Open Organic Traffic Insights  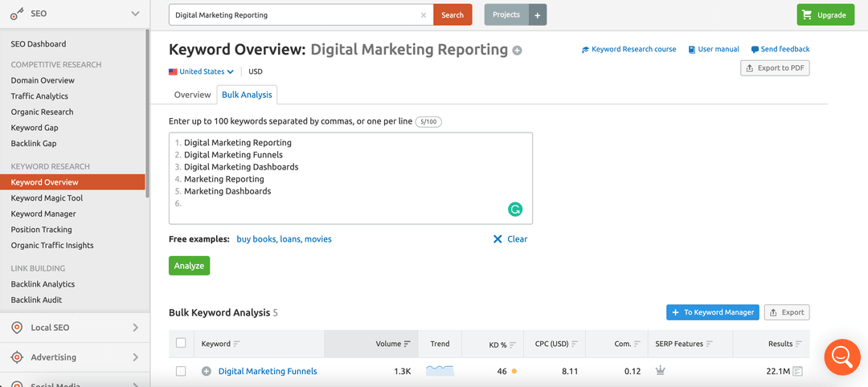click(x=52, y=245)
